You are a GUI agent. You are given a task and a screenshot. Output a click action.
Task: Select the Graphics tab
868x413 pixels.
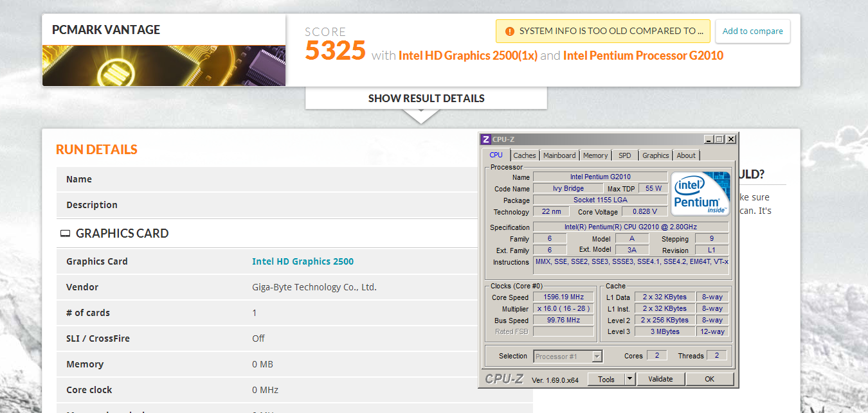tap(656, 155)
